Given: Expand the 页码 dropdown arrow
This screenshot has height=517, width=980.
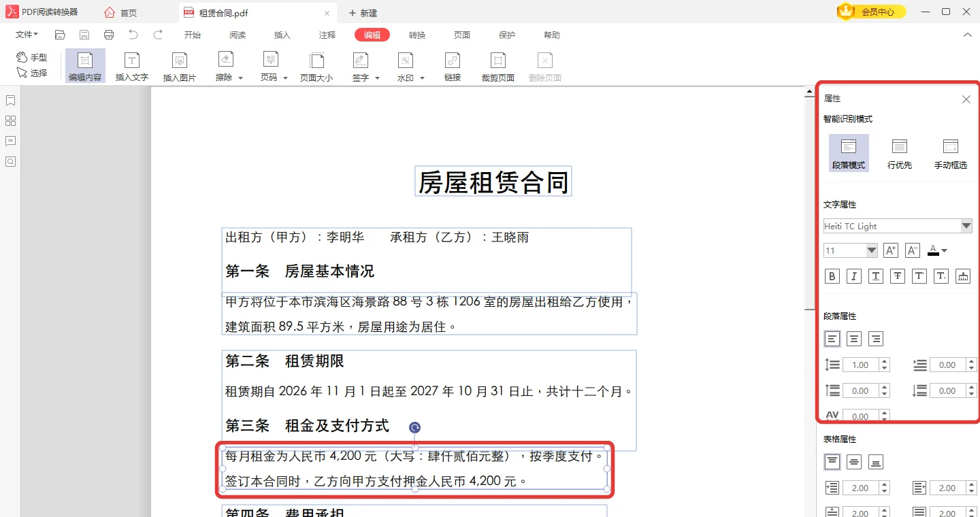Looking at the screenshot, I should point(286,78).
